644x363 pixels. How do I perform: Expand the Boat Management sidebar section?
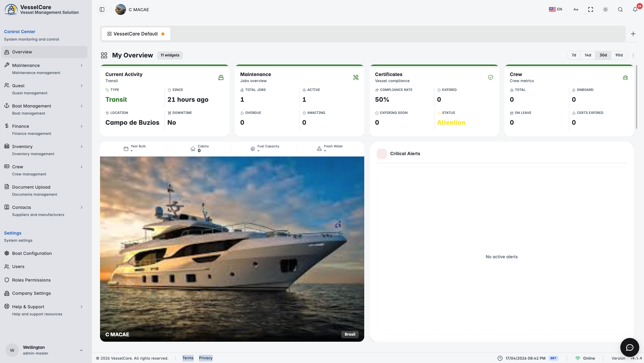click(x=44, y=109)
